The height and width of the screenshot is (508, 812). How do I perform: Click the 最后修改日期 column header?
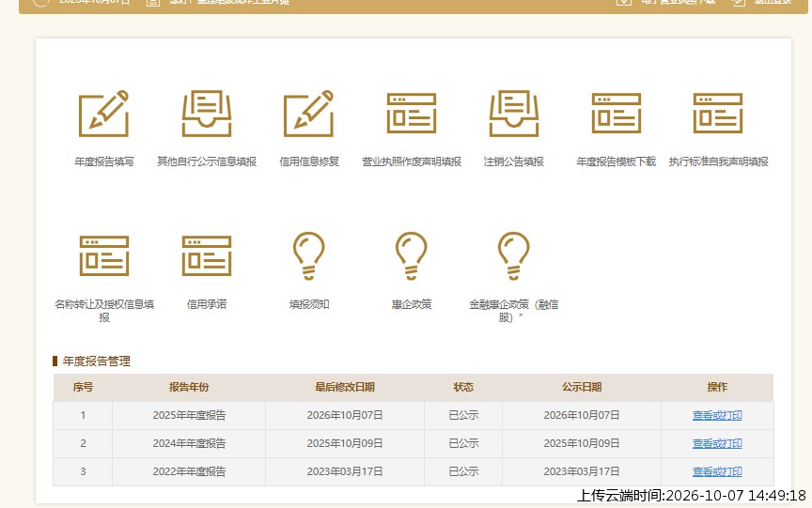pos(345,387)
